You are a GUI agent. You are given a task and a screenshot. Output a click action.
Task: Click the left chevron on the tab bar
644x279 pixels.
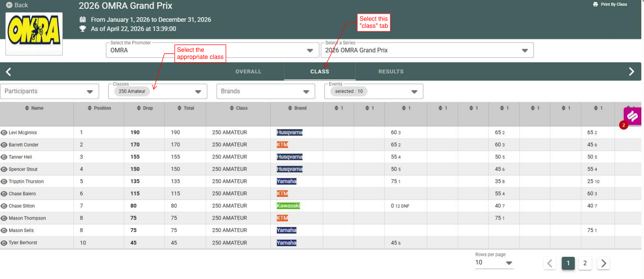(8, 71)
